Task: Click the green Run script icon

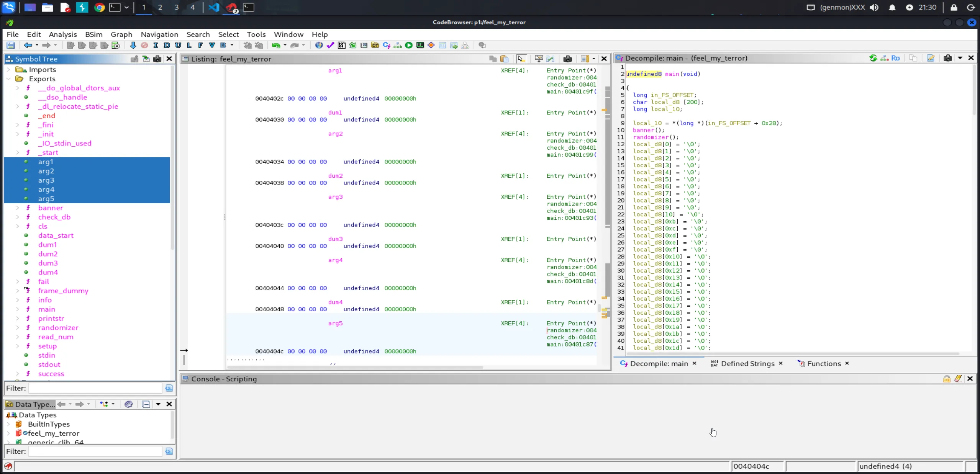Action: point(409,45)
